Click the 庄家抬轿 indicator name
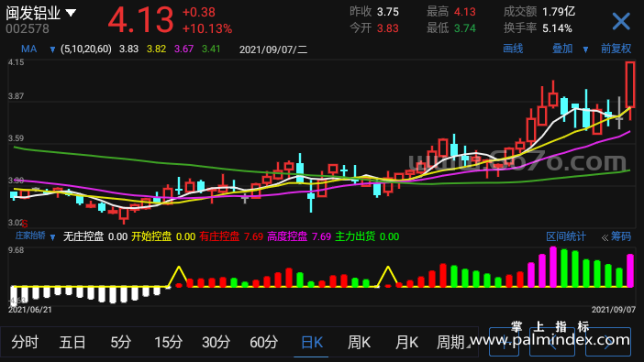Screen dimensions: 644x362 tap(30, 236)
